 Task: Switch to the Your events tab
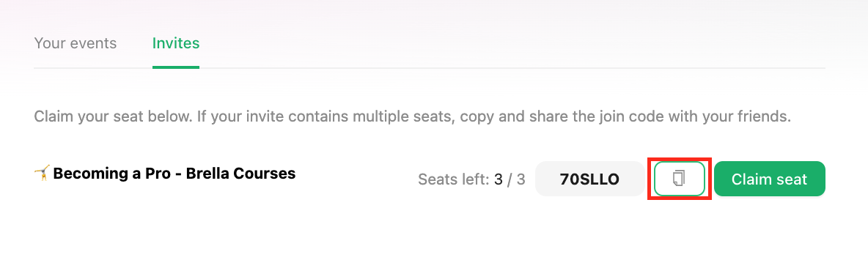pyautogui.click(x=76, y=43)
